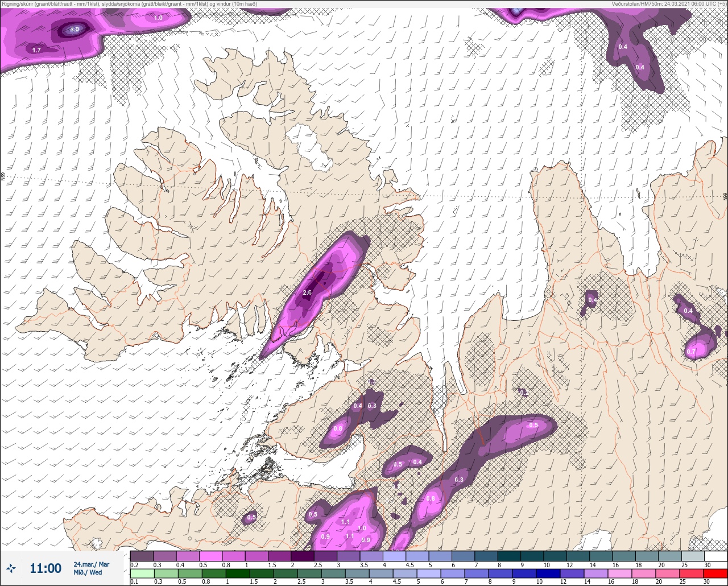Click the 2.6 snowfall value on the map
728x586 pixels.
pyautogui.click(x=308, y=292)
